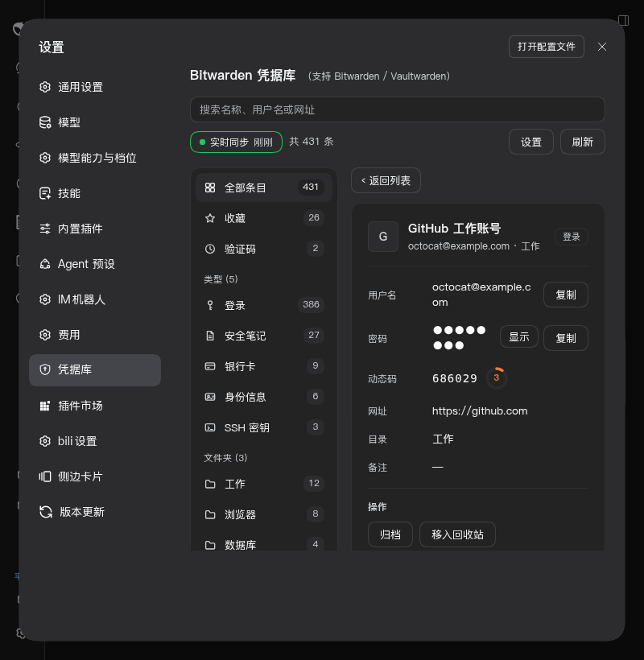Image resolution: width=644 pixels, height=660 pixels.
Task: Open the https://github.com URL
Action: click(480, 410)
